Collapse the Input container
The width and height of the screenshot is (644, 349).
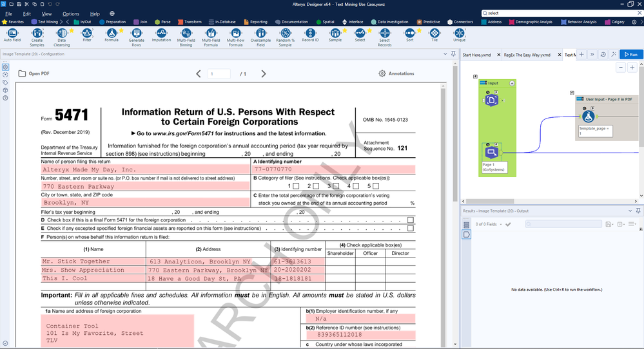click(x=512, y=83)
